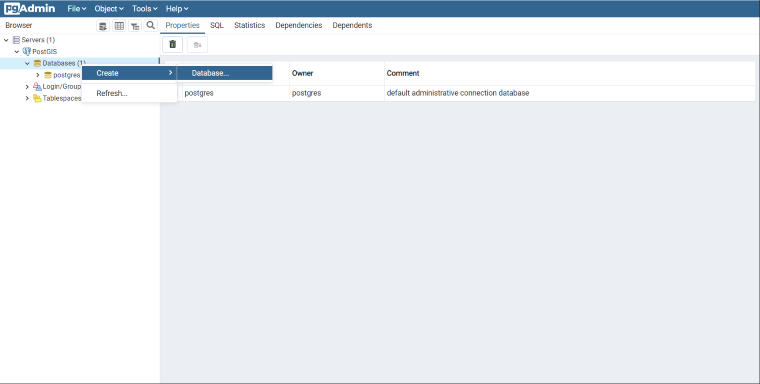Open the Search Objects magnifier icon
760x384 pixels.
click(x=151, y=25)
